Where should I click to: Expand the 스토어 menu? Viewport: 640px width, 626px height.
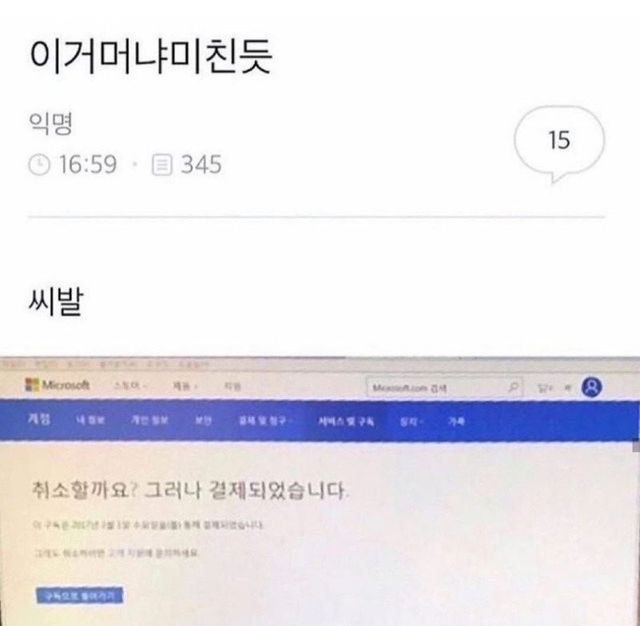(x=130, y=386)
